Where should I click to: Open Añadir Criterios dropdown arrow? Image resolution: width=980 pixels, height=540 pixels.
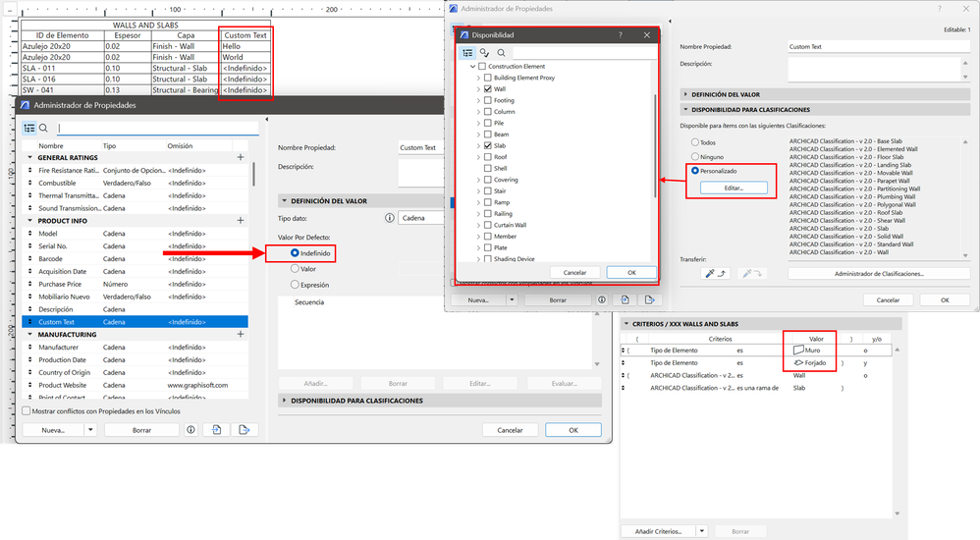click(702, 531)
